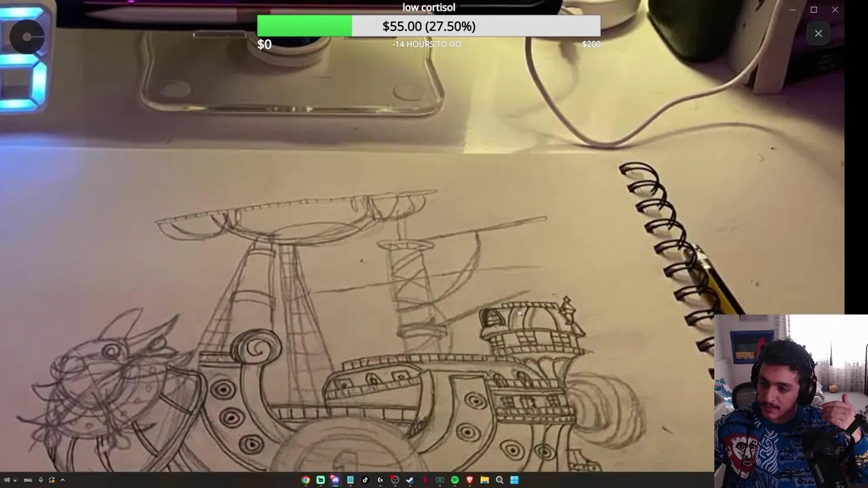Minimize the window using the title bar button

792,9
